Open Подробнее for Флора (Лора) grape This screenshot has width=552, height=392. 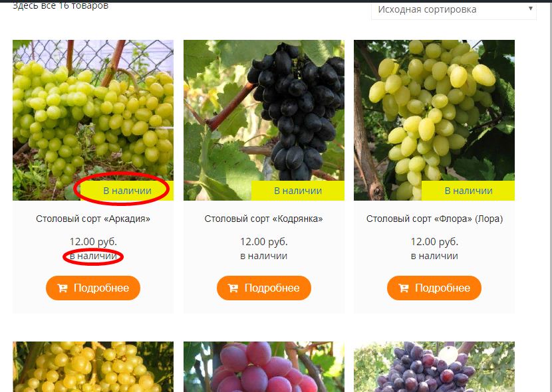[434, 288]
